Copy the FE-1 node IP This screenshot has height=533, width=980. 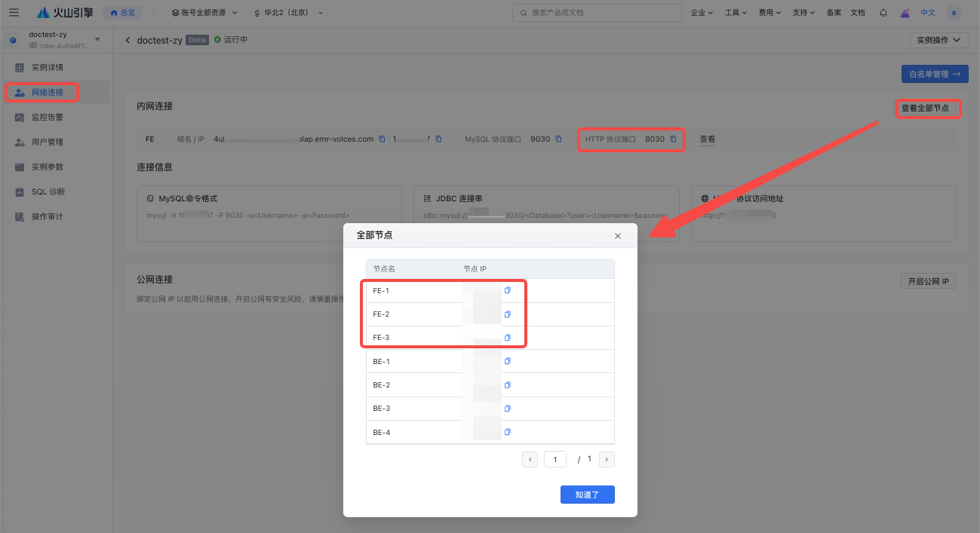(x=508, y=291)
